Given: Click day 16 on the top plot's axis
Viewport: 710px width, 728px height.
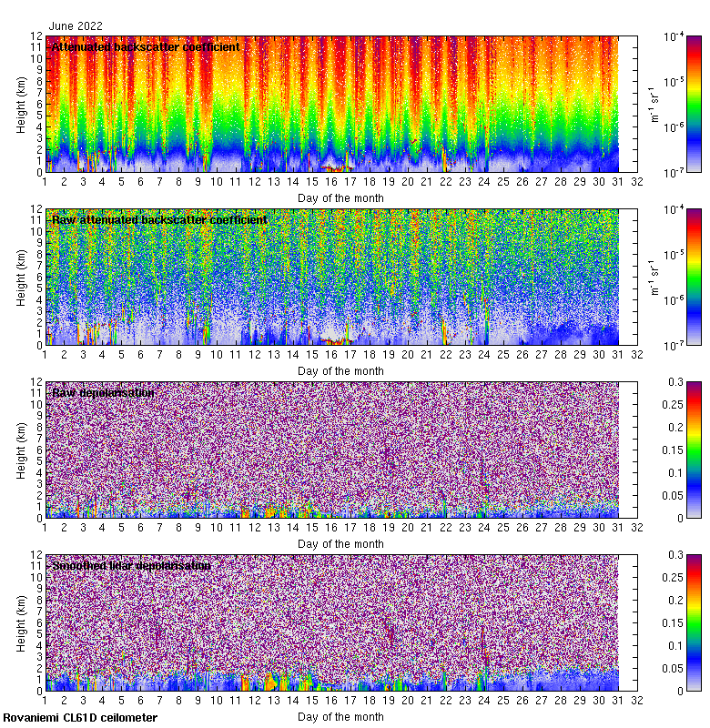Looking at the screenshot, I should point(331,181).
